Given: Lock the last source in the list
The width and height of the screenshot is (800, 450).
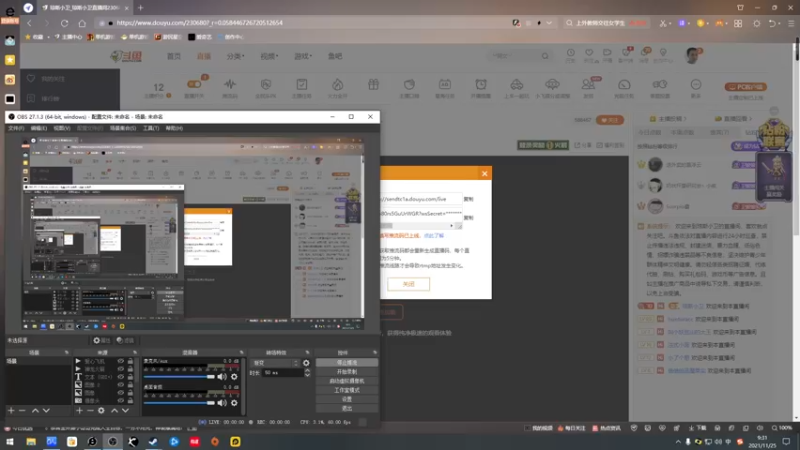Looking at the screenshot, I should (130, 401).
